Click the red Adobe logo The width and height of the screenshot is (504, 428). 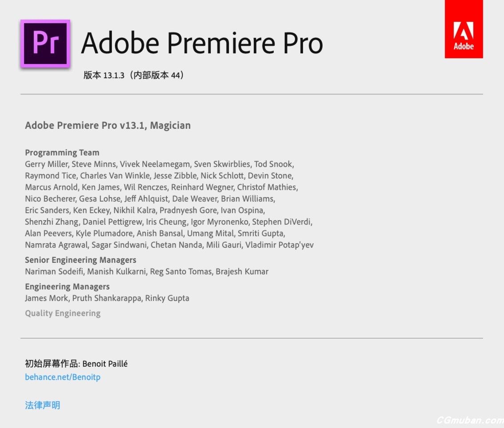[464, 29]
